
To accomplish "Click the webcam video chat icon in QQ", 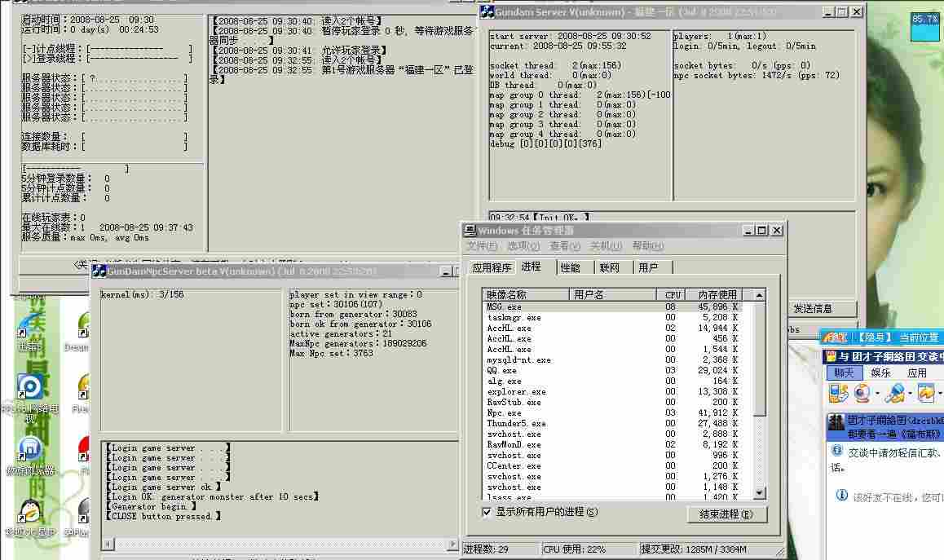I will click(862, 394).
